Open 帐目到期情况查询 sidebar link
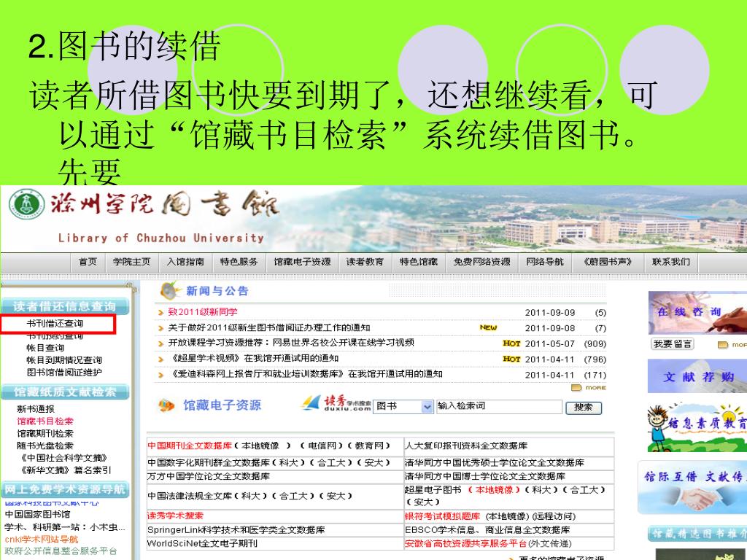Image resolution: width=747 pixels, height=560 pixels. 64,360
